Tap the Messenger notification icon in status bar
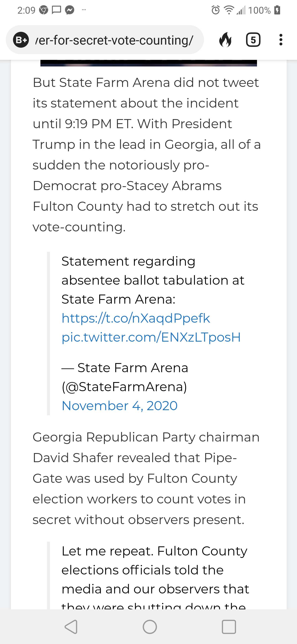 pos(70,10)
